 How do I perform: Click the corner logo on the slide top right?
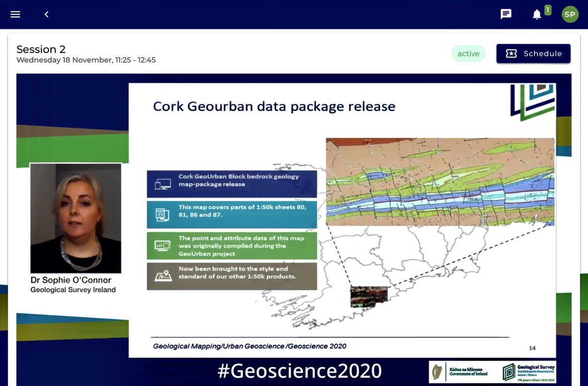(532, 102)
